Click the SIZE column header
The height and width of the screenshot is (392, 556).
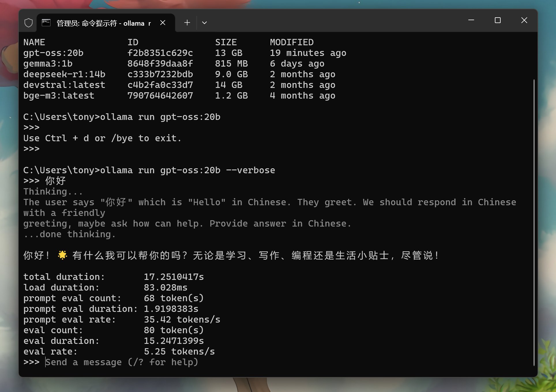click(x=226, y=42)
